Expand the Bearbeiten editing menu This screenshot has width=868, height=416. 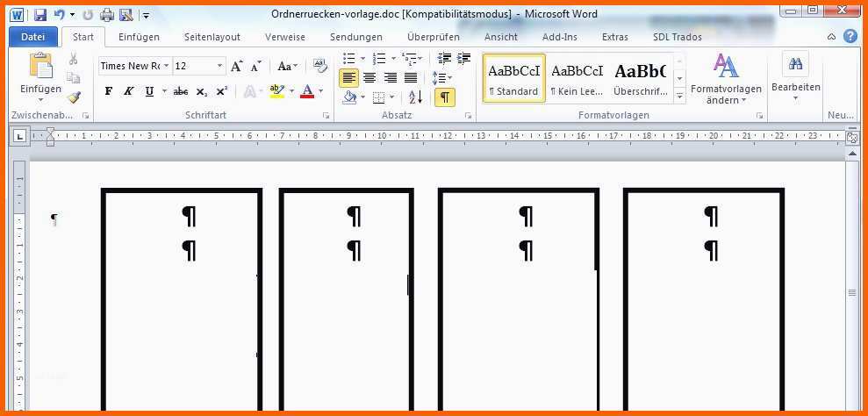pos(796,77)
